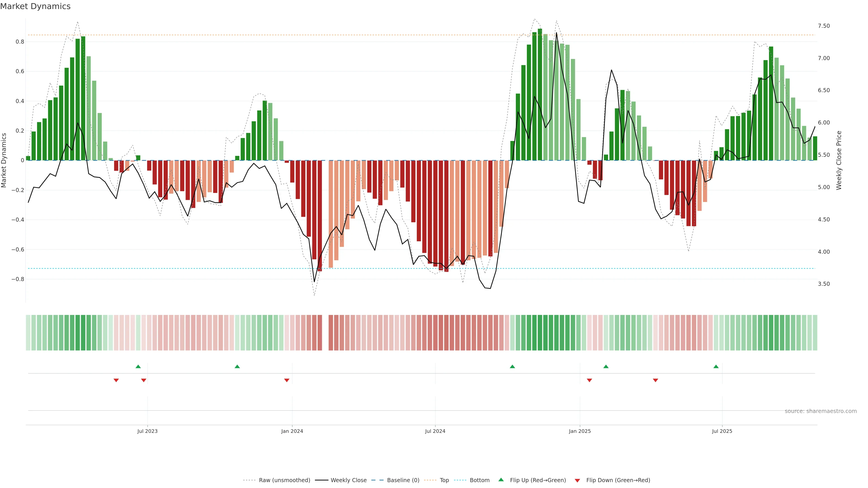Toggle the Weekly Close legend entry

(x=348, y=480)
